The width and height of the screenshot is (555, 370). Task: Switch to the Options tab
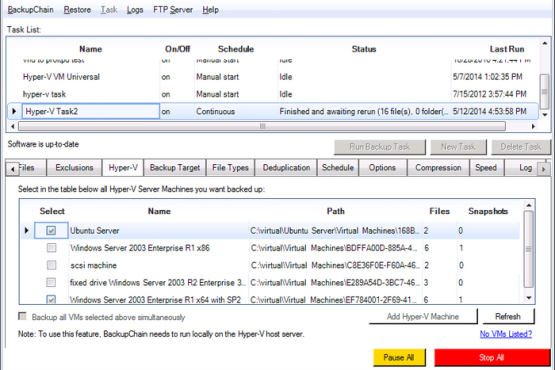382,168
